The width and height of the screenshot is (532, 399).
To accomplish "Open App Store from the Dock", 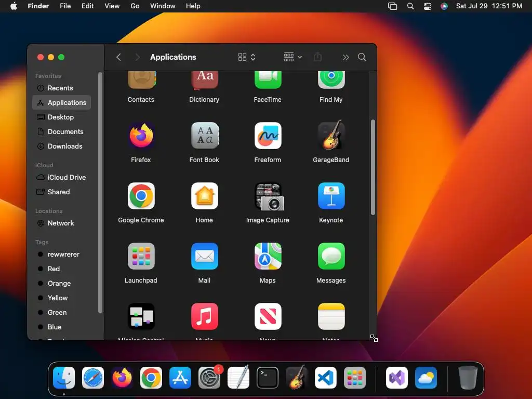I will click(x=180, y=378).
